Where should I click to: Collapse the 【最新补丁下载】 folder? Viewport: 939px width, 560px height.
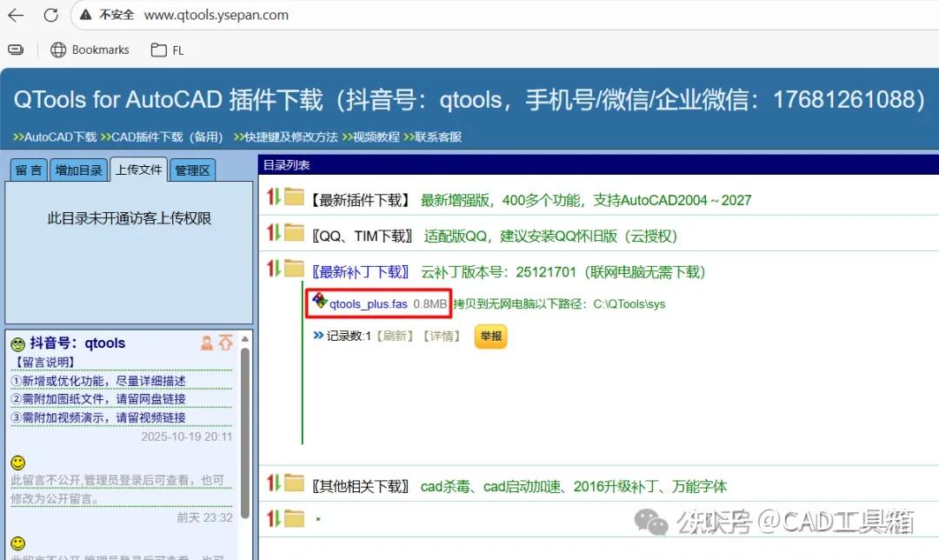(294, 269)
